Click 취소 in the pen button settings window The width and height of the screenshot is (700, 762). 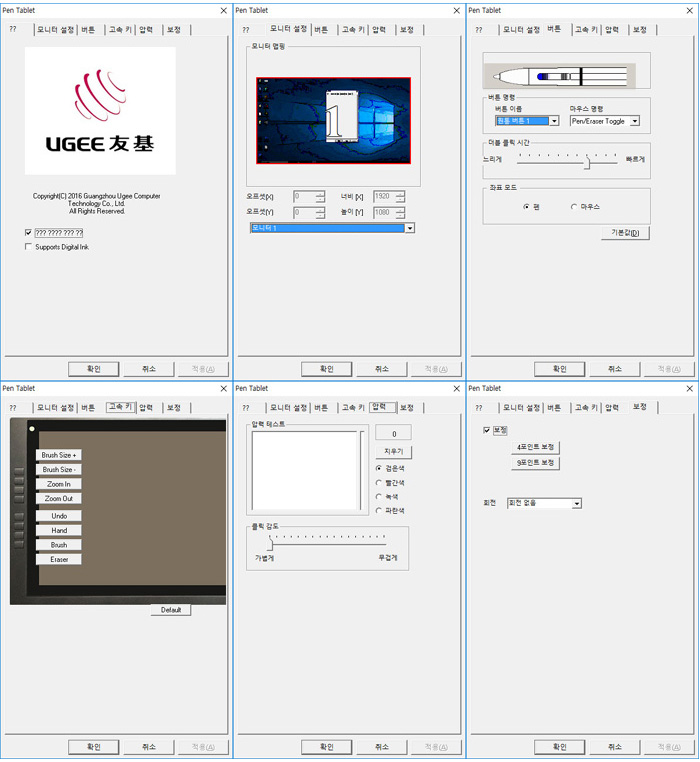tap(614, 369)
